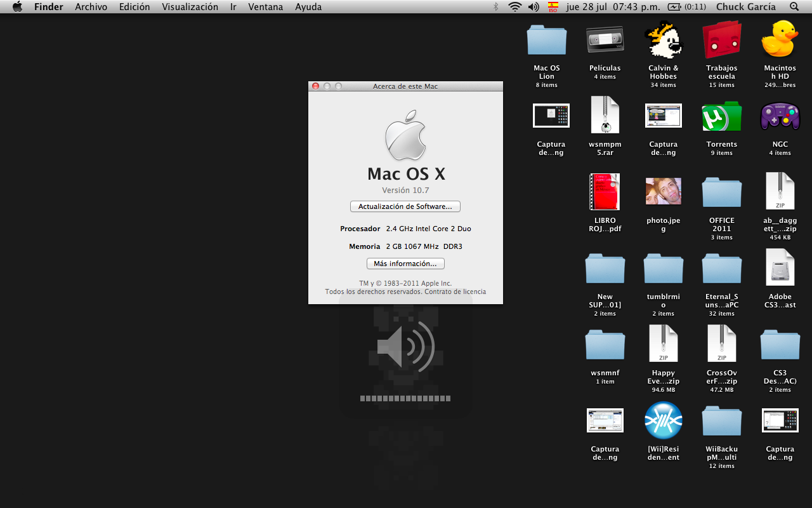
Task: Click the Versión 10.7 text
Action: (x=405, y=190)
